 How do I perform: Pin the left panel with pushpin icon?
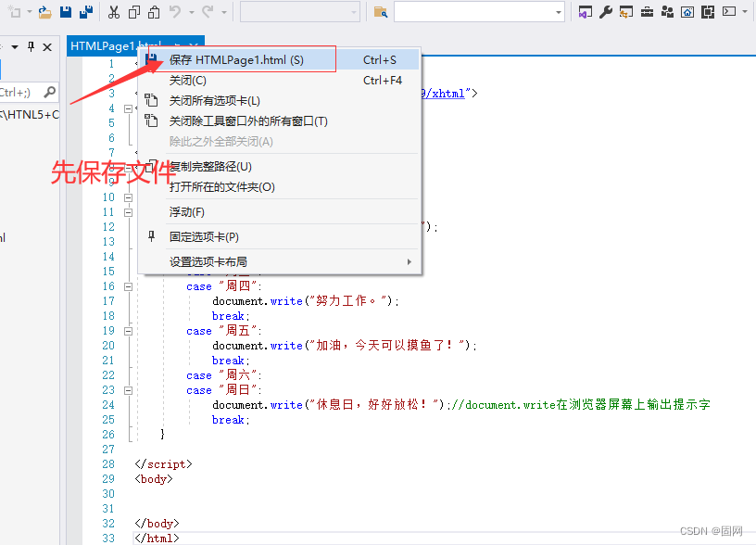pos(31,46)
